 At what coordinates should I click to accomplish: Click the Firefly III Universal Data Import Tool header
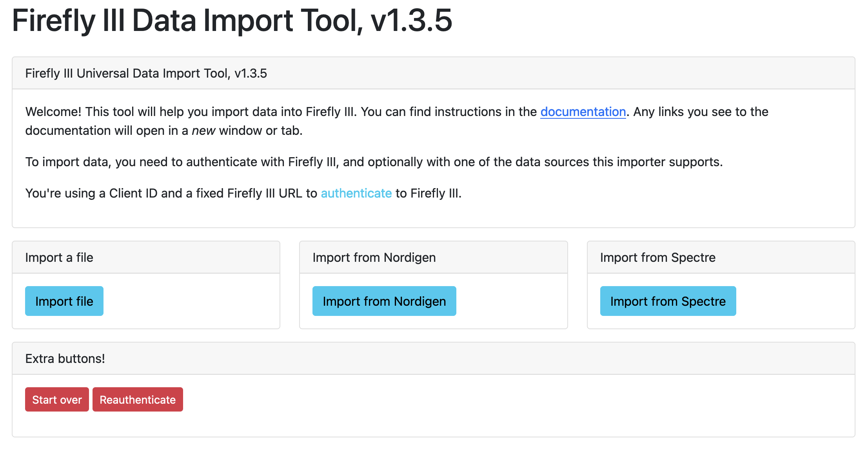(x=146, y=73)
